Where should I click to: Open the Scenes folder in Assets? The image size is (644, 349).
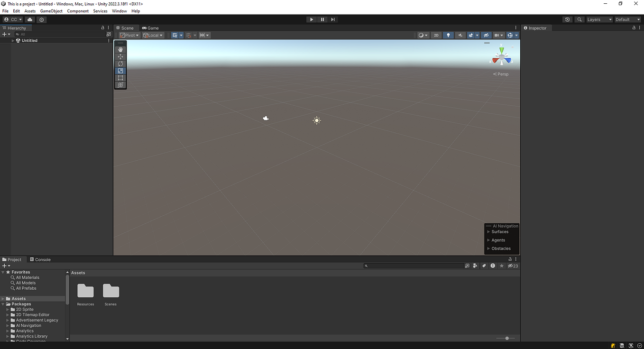click(x=110, y=291)
